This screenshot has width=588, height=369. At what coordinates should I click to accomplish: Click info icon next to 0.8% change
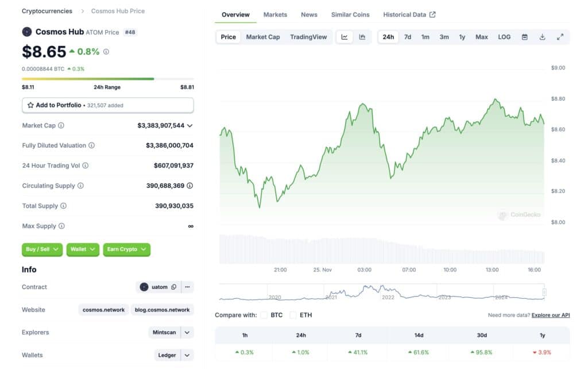coord(106,52)
